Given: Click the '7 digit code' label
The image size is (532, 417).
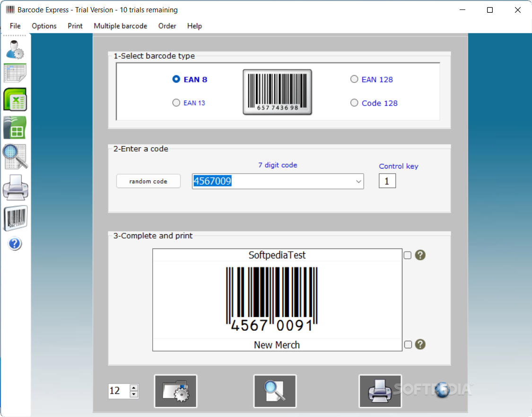Looking at the screenshot, I should click(x=278, y=165).
